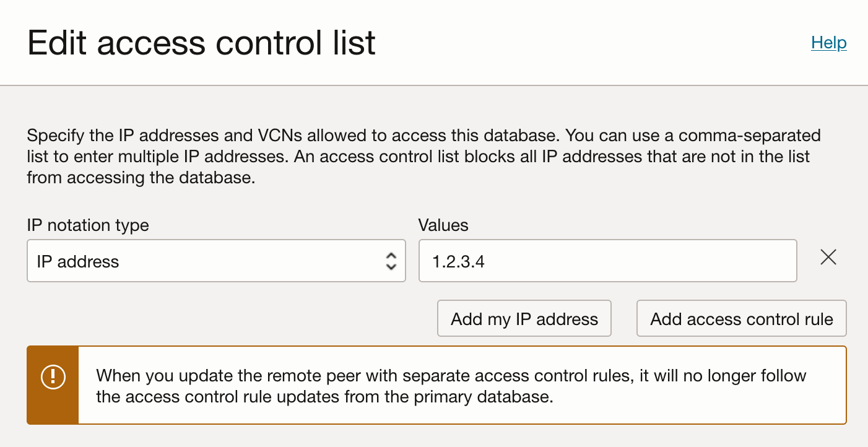Click 'comma-separated' in the instructions text
This screenshot has width=868, height=447.
(750, 135)
